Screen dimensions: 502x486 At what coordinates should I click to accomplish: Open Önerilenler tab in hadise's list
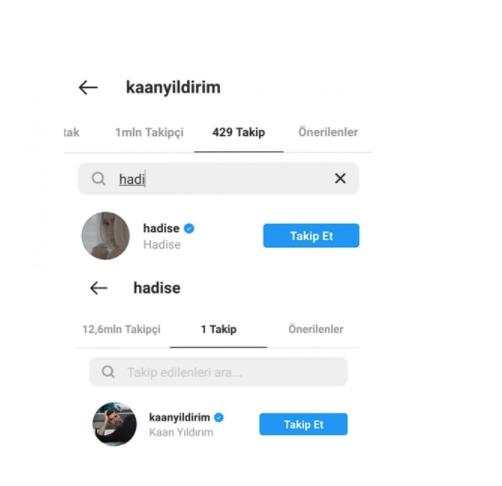click(x=316, y=329)
